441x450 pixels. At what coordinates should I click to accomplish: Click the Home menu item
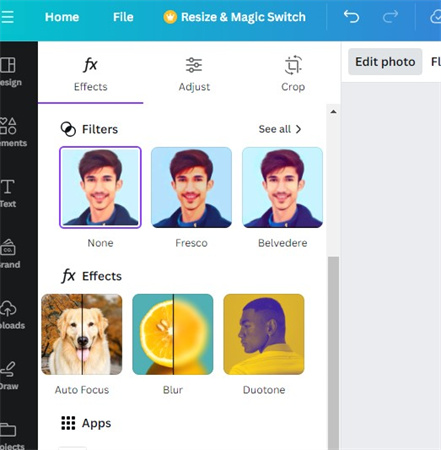click(62, 17)
